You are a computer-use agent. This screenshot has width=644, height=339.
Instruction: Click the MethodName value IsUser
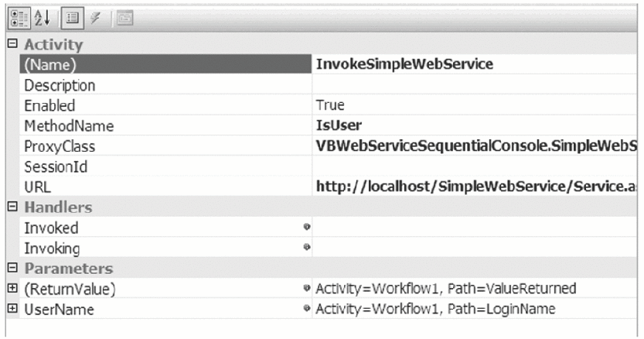[339, 125]
